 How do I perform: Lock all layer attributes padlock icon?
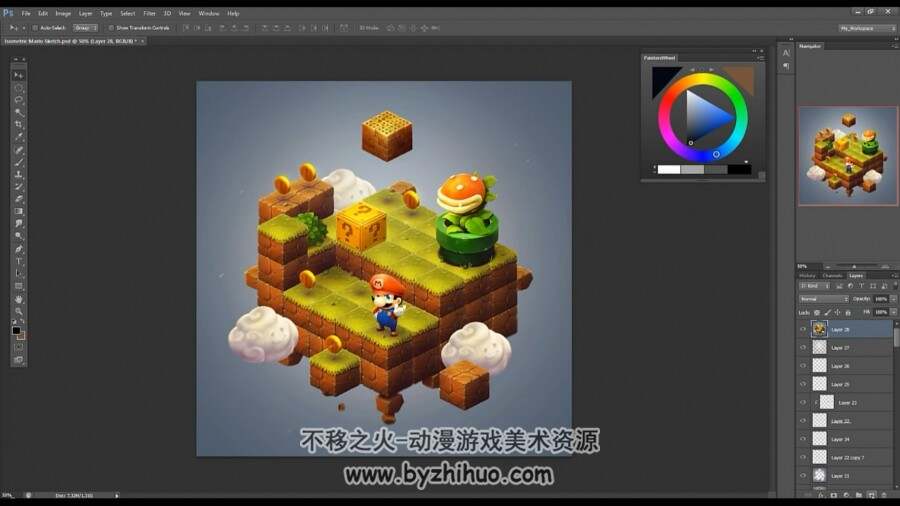[848, 313]
